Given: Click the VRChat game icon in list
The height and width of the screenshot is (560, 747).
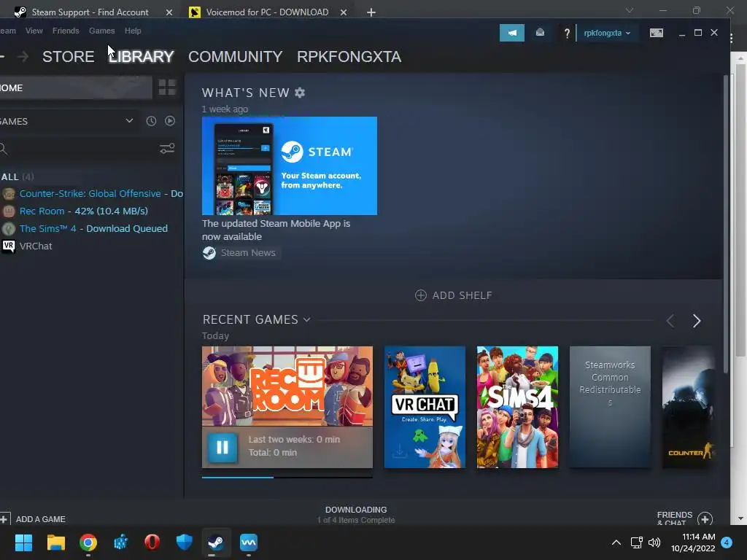Looking at the screenshot, I should (x=9, y=246).
